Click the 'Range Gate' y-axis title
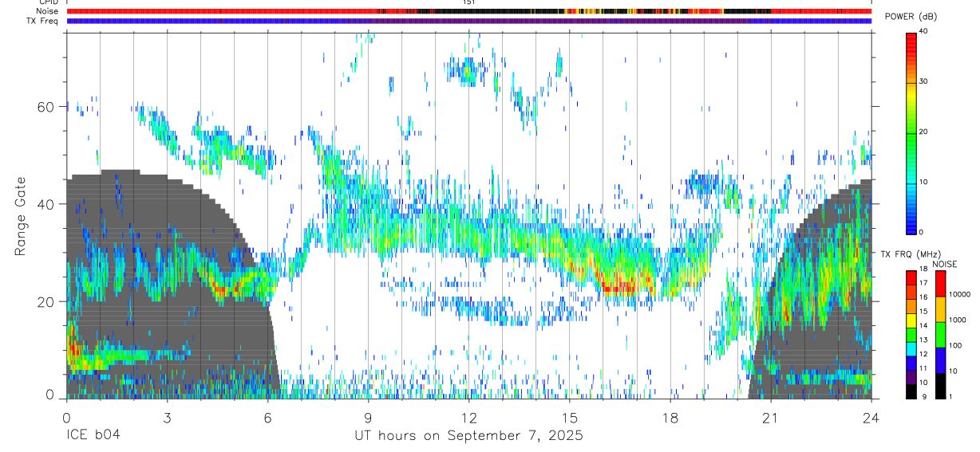Image resolution: width=980 pixels, height=452 pixels. [22, 216]
